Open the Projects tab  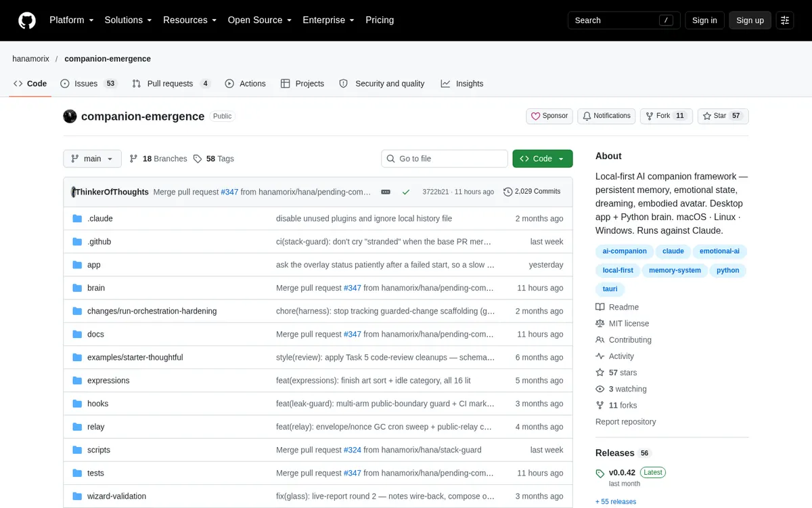(x=302, y=83)
